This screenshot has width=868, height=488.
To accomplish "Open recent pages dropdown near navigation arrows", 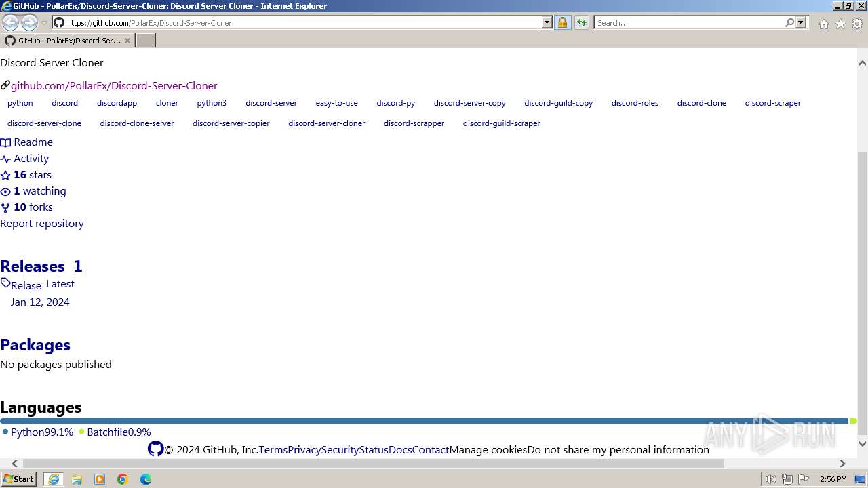I will coord(44,23).
